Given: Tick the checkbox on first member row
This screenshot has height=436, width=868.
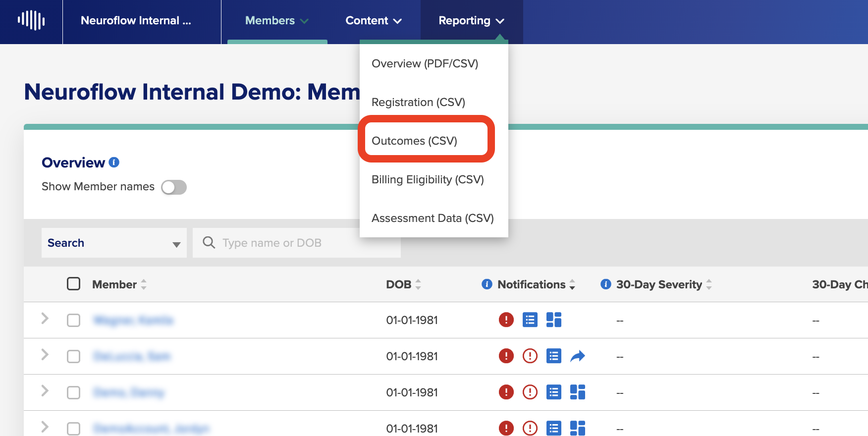Looking at the screenshot, I should point(73,320).
